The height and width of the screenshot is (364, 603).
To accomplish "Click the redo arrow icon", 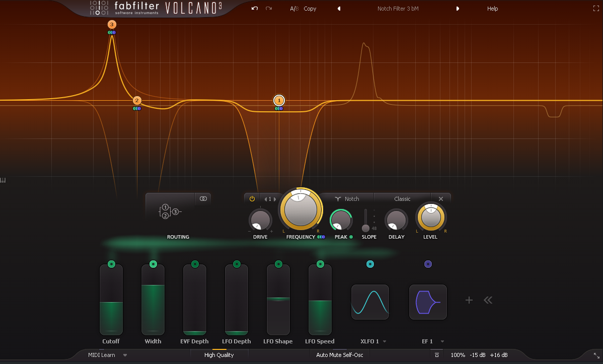I will 269,9.
